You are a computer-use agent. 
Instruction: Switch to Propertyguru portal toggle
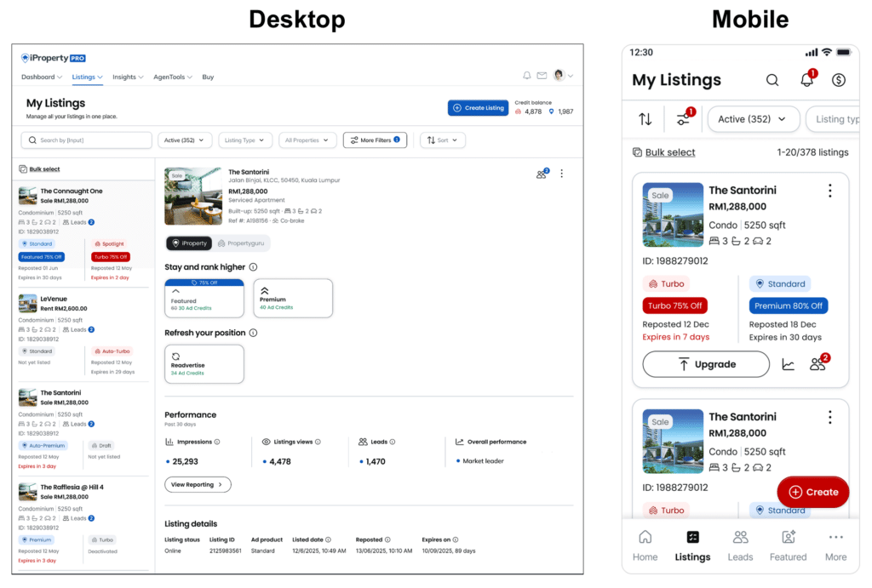tap(242, 243)
